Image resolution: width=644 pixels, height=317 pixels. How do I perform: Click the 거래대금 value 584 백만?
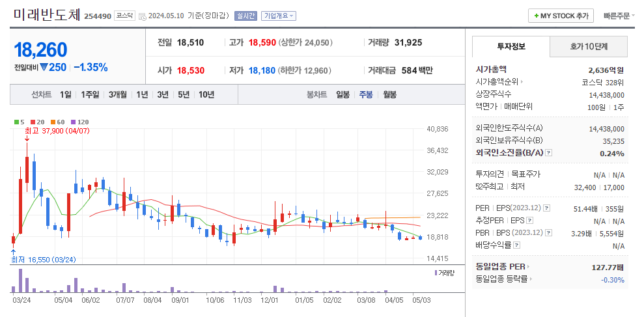[x=416, y=71]
